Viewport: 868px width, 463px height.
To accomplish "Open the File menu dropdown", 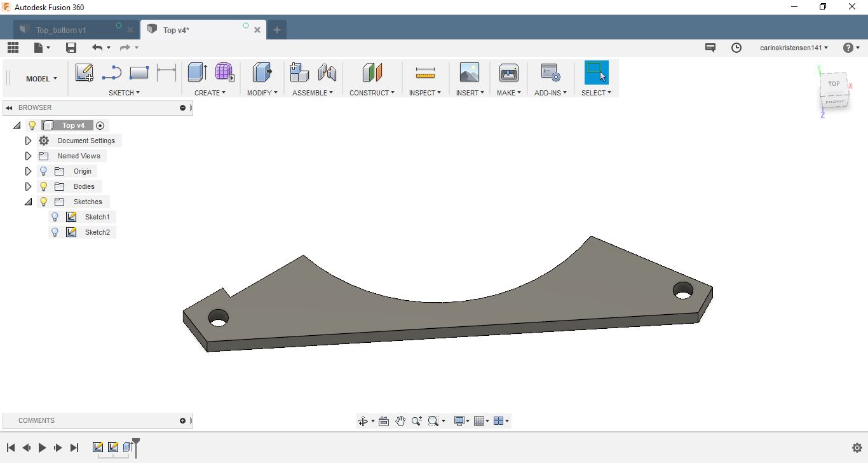I will coord(42,48).
